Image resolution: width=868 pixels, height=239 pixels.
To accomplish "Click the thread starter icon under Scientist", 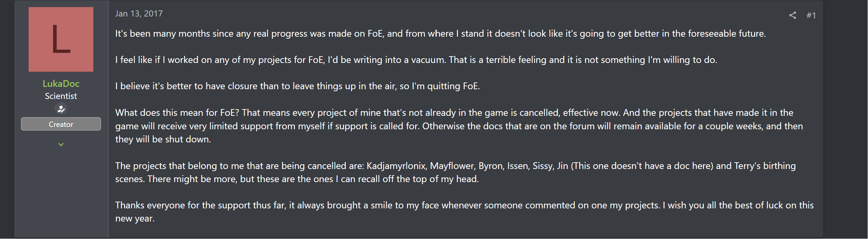I will (61, 109).
